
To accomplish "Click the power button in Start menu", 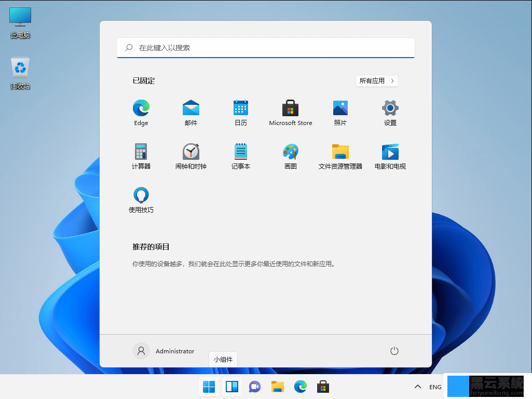I will tap(394, 351).
